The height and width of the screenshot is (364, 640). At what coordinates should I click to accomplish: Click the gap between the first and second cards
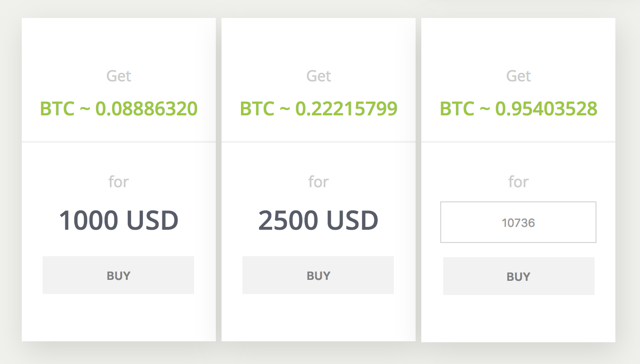pos(219,180)
